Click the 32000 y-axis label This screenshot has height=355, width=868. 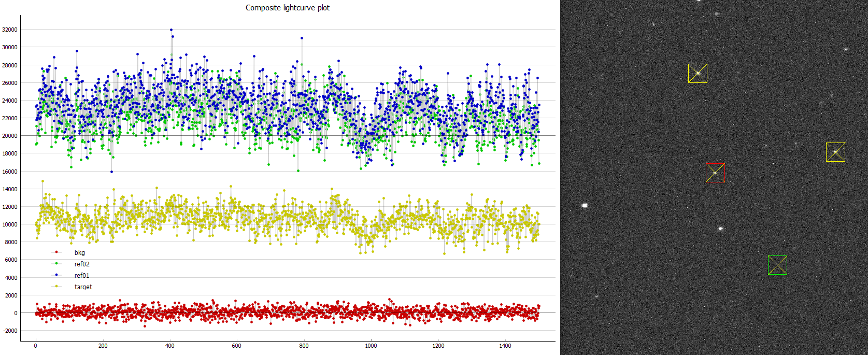click(10, 30)
